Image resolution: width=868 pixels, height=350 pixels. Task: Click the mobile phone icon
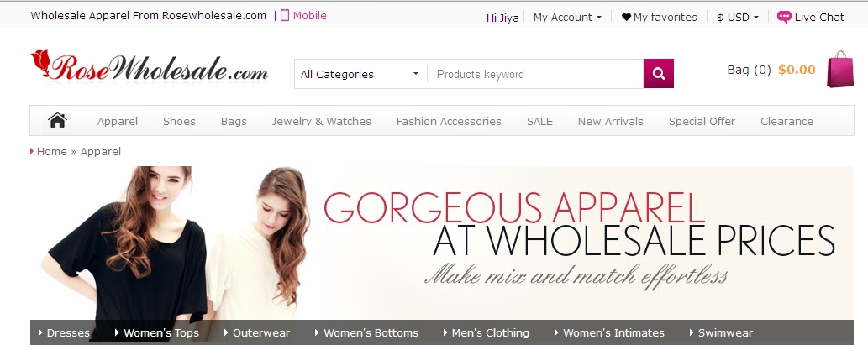pyautogui.click(x=285, y=15)
